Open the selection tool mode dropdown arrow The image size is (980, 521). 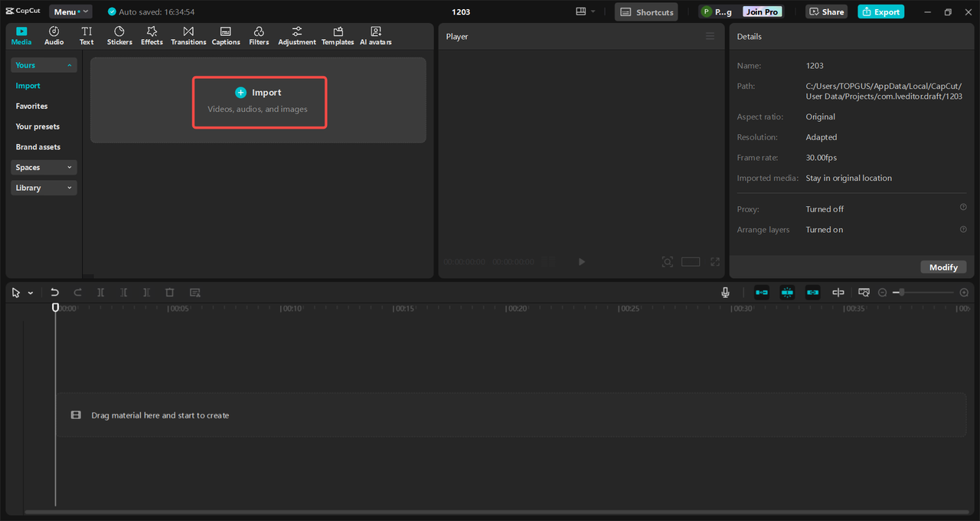31,293
